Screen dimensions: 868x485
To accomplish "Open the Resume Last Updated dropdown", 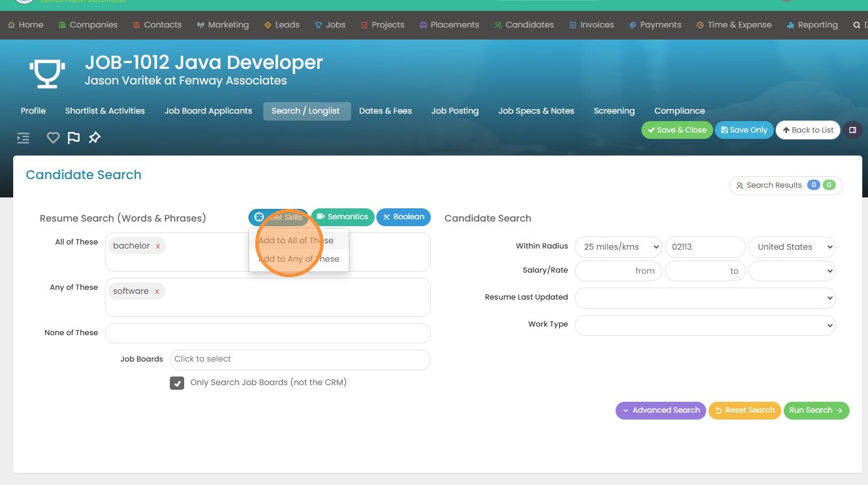I will pyautogui.click(x=704, y=298).
